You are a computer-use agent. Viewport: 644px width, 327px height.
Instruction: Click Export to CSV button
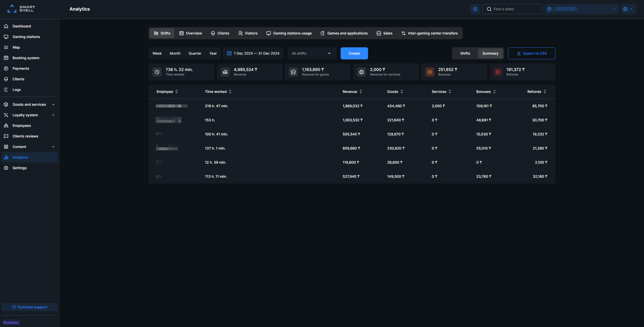[x=531, y=53]
